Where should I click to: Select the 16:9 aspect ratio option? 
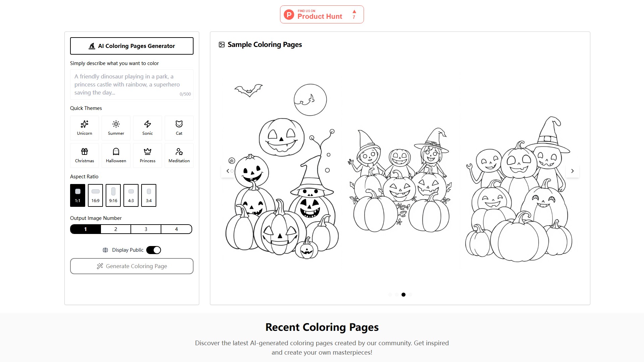coord(96,195)
